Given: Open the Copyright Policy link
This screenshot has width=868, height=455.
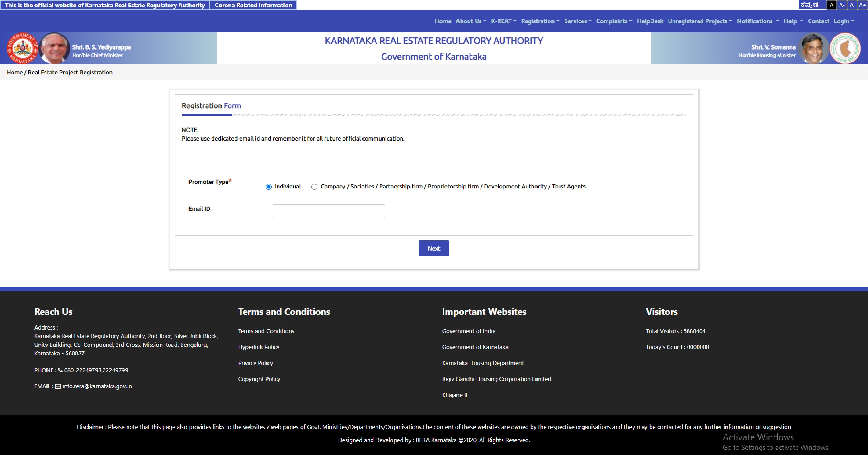Looking at the screenshot, I should [x=259, y=379].
